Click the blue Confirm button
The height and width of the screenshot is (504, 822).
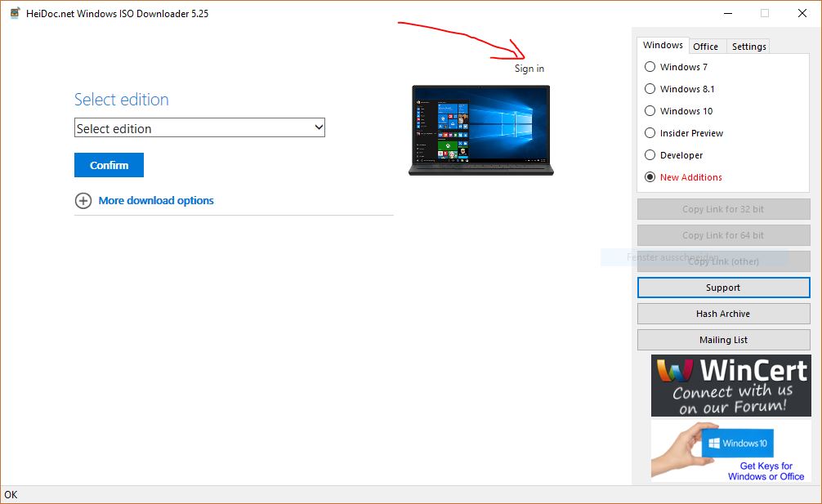pyautogui.click(x=109, y=165)
